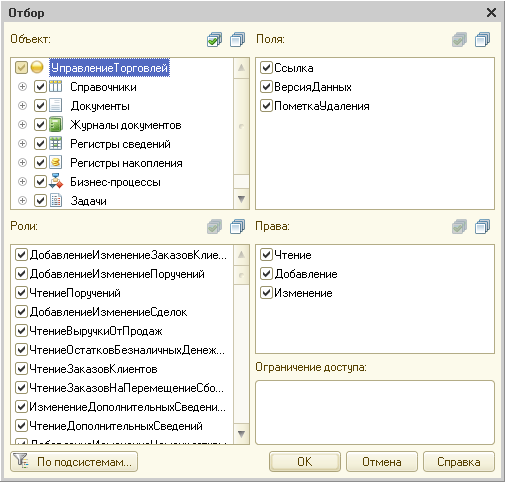This screenshot has height=482, width=505.
Task: Expand the Регистры сведений tree node
Action: pos(22,144)
